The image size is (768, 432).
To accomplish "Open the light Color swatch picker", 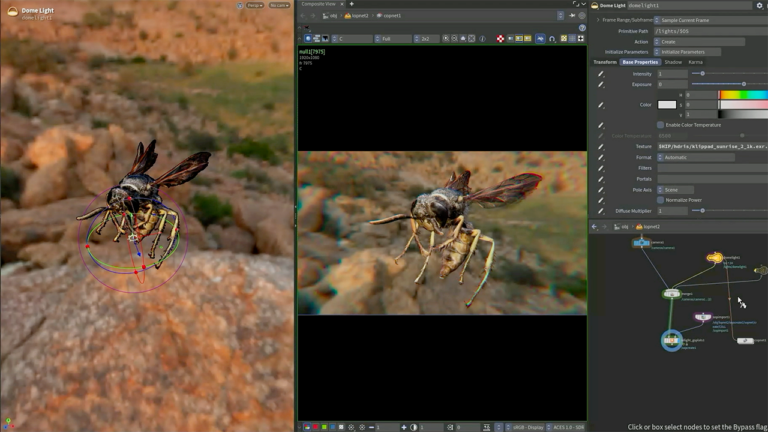I will [667, 105].
